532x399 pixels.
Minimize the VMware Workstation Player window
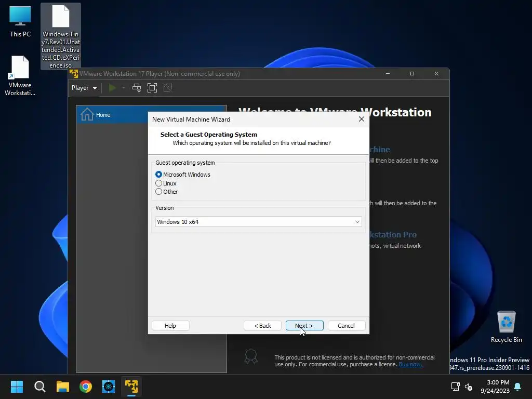pyautogui.click(x=388, y=74)
